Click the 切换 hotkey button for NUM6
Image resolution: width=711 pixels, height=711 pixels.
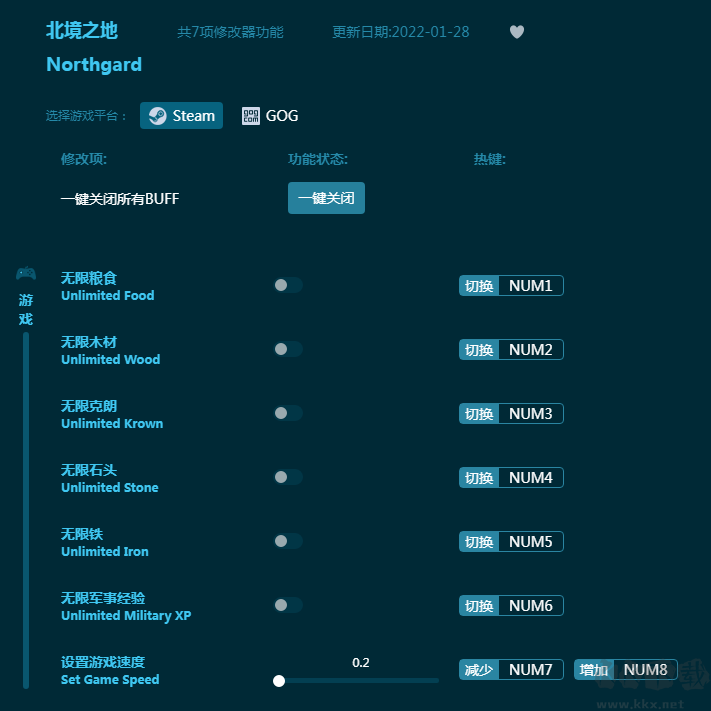click(479, 605)
